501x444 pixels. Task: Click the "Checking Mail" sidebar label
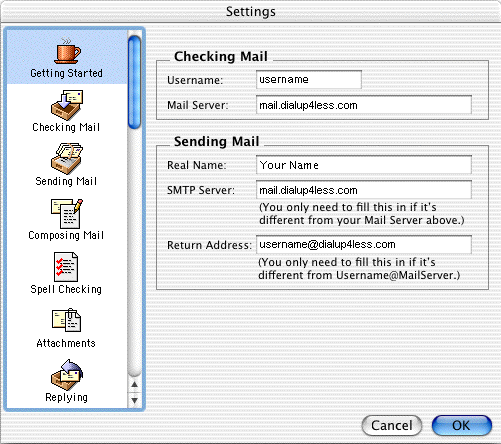pyautogui.click(x=66, y=127)
